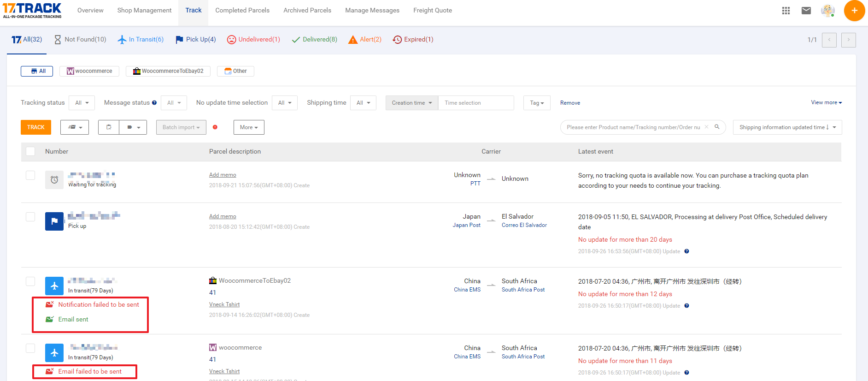Click the Email failed to be sent icon

50,371
